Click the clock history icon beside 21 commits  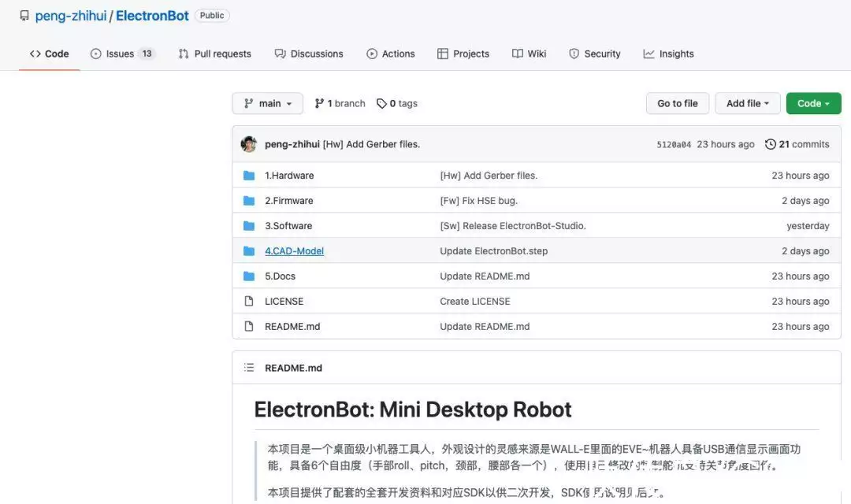tap(770, 144)
